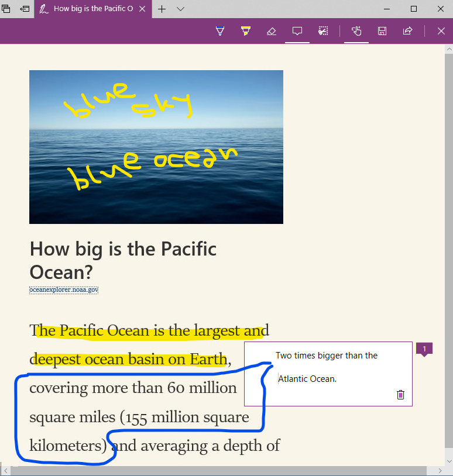453x476 pixels.
Task: Click the vertical scrollbar thumb
Action: pos(449,250)
